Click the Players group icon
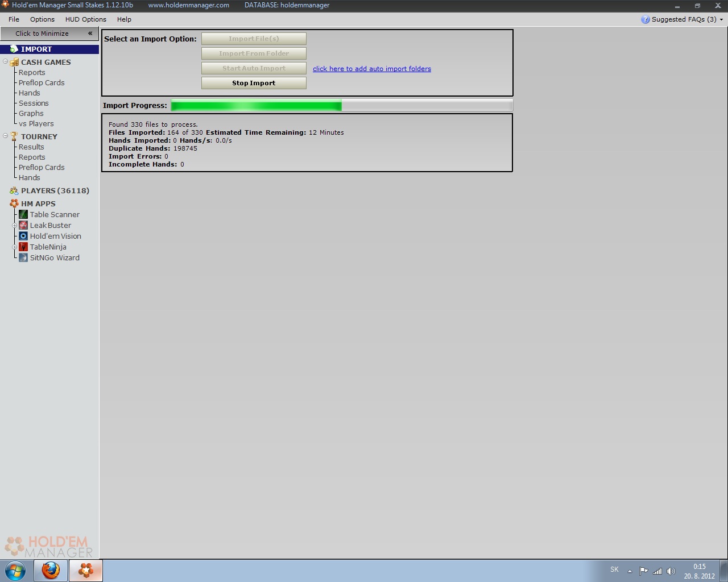This screenshot has width=728, height=582. coord(14,190)
